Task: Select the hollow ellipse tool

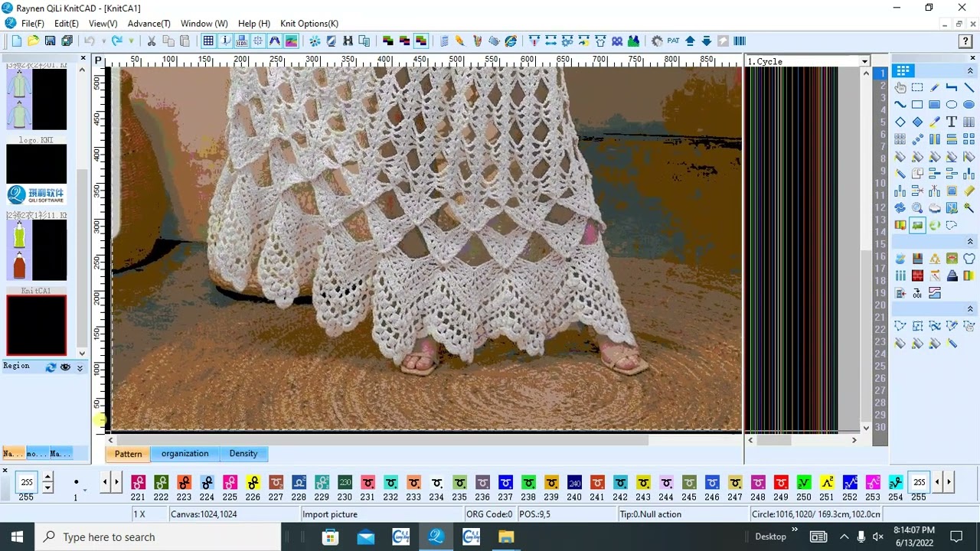Action: click(952, 105)
